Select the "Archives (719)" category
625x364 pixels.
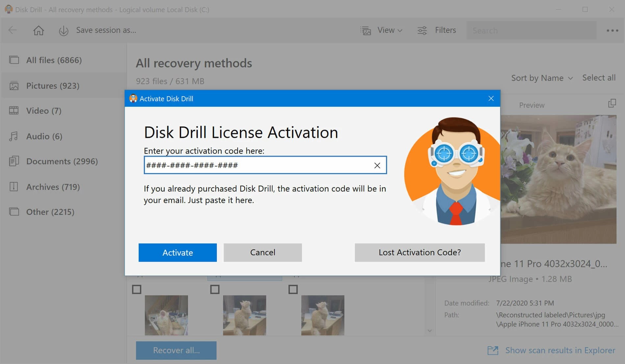tap(53, 187)
